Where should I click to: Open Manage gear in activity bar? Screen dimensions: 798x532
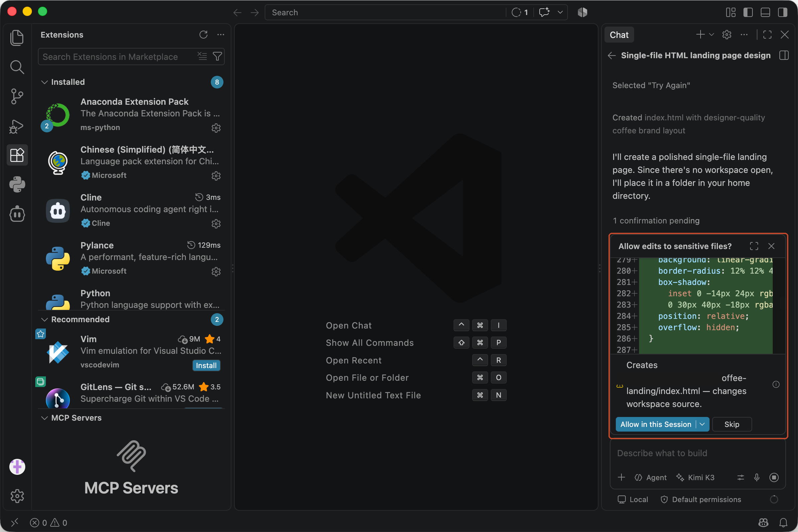(17, 496)
